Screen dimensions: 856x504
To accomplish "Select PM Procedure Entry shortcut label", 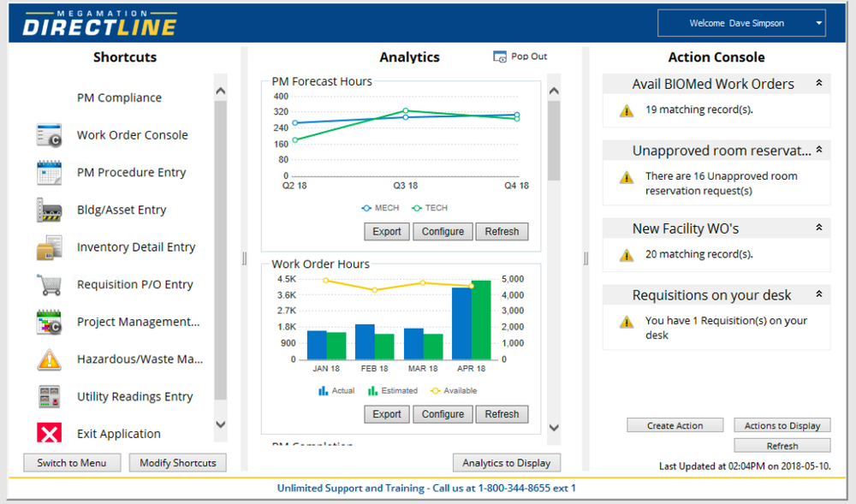I will coord(131,172).
